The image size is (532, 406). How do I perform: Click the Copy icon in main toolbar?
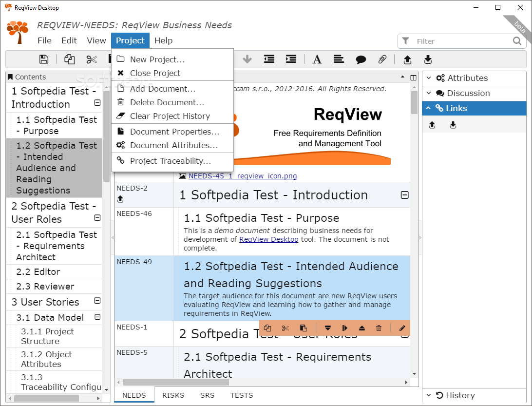70,59
